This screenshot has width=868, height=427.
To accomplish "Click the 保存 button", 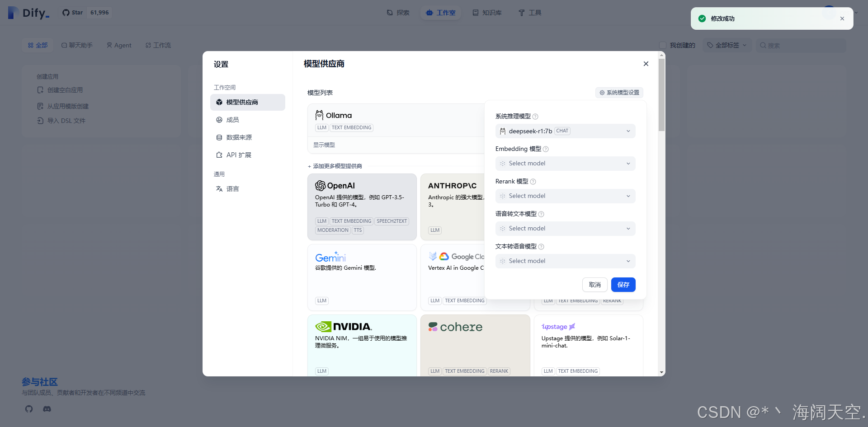I will (x=623, y=285).
